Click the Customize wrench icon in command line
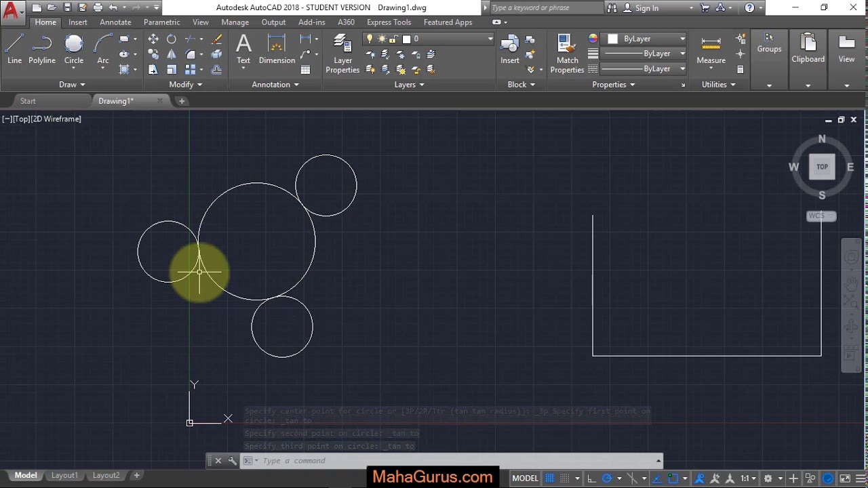The width and height of the screenshot is (868, 488). click(232, 461)
